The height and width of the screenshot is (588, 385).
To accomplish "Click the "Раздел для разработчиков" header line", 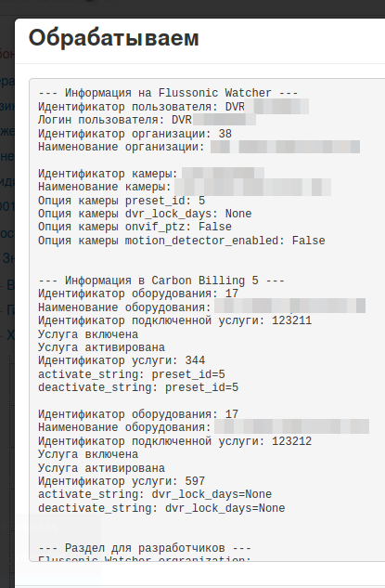I will (145, 548).
